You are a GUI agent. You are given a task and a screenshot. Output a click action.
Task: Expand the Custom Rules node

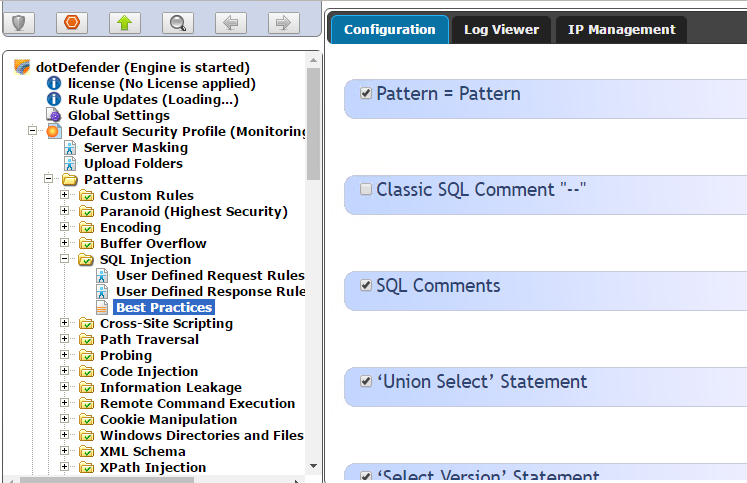64,194
